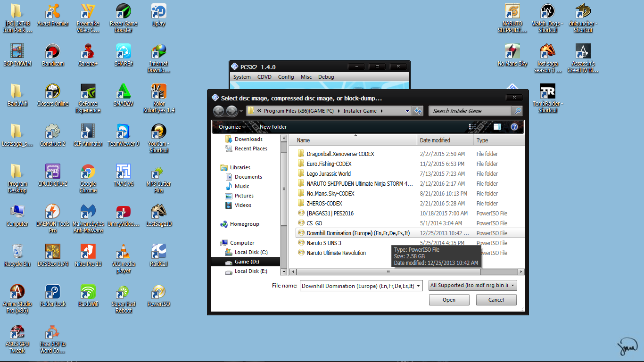This screenshot has height=362, width=644.
Task: Open the System menu in PCSX2
Action: [x=242, y=77]
